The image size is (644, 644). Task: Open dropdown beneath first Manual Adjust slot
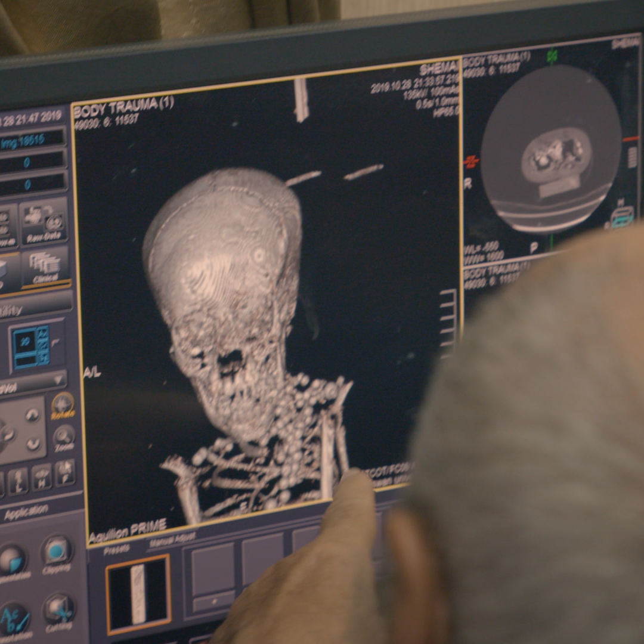[212, 603]
